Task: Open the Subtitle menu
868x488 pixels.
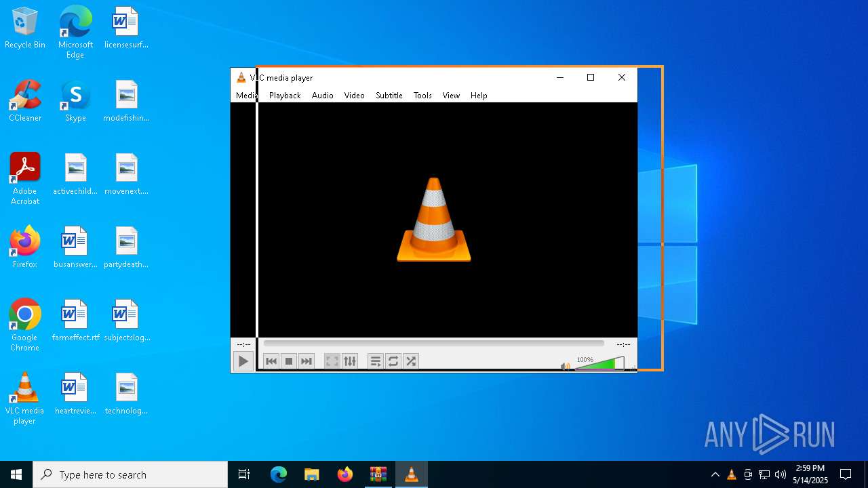Action: coord(389,96)
